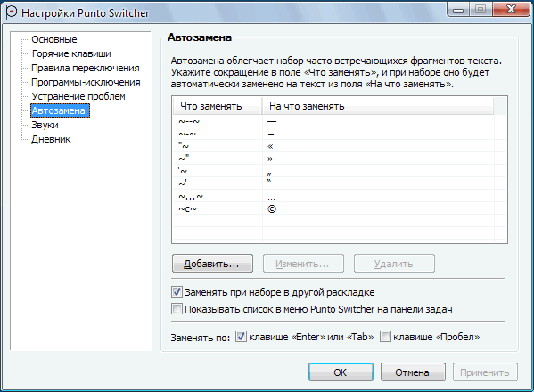
Task: Select the ~c~ autocorrect row
Action: [333, 208]
